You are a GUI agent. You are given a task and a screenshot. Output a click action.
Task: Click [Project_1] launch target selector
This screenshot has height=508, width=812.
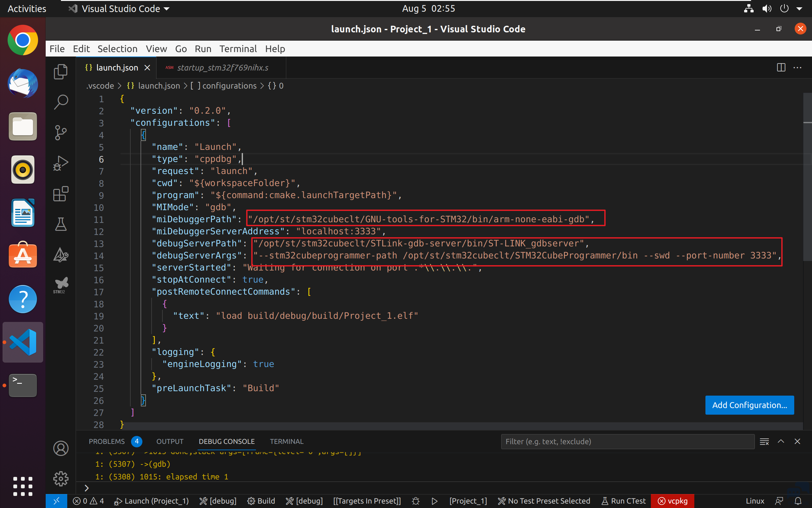tap(468, 501)
